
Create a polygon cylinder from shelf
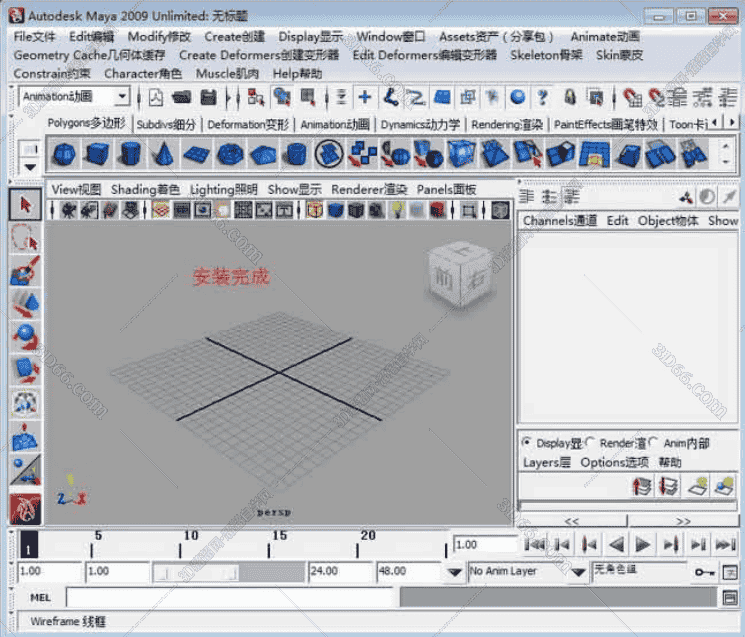pyautogui.click(x=130, y=154)
